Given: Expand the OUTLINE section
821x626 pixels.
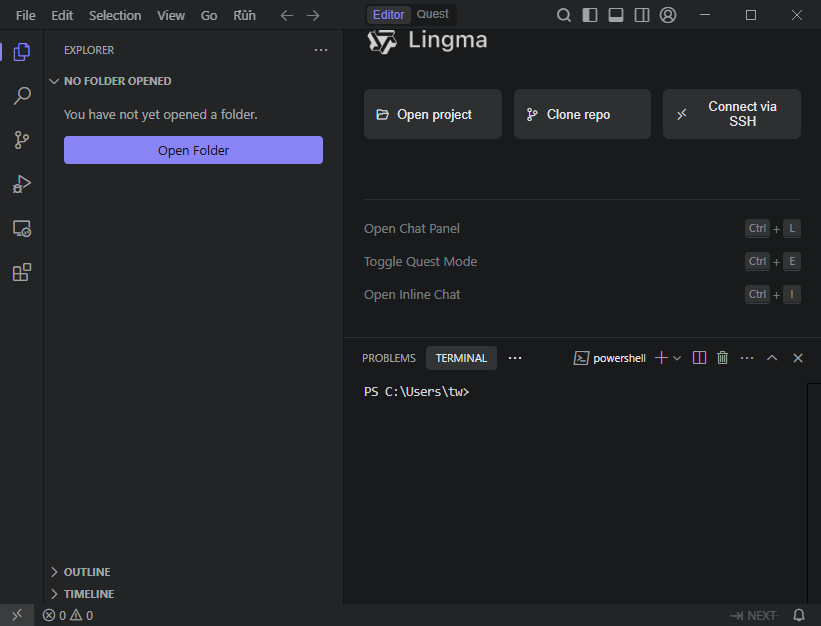Looking at the screenshot, I should [x=193, y=572].
